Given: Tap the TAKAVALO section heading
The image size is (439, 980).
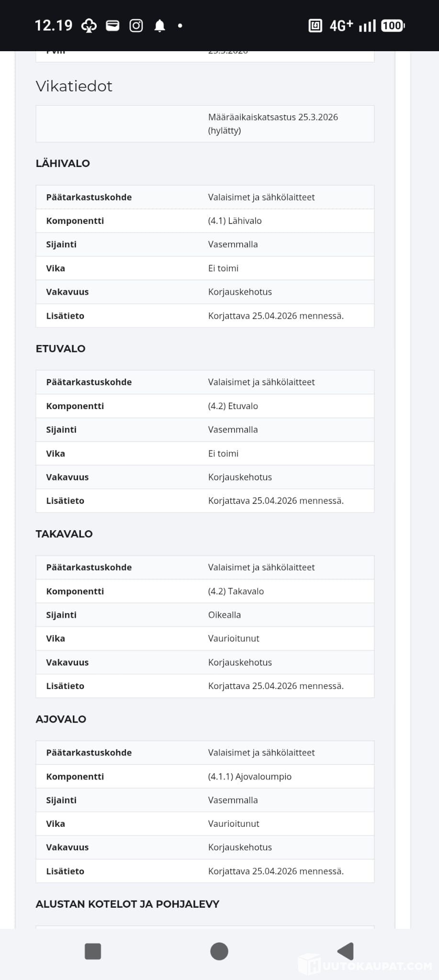Looking at the screenshot, I should 64,534.
